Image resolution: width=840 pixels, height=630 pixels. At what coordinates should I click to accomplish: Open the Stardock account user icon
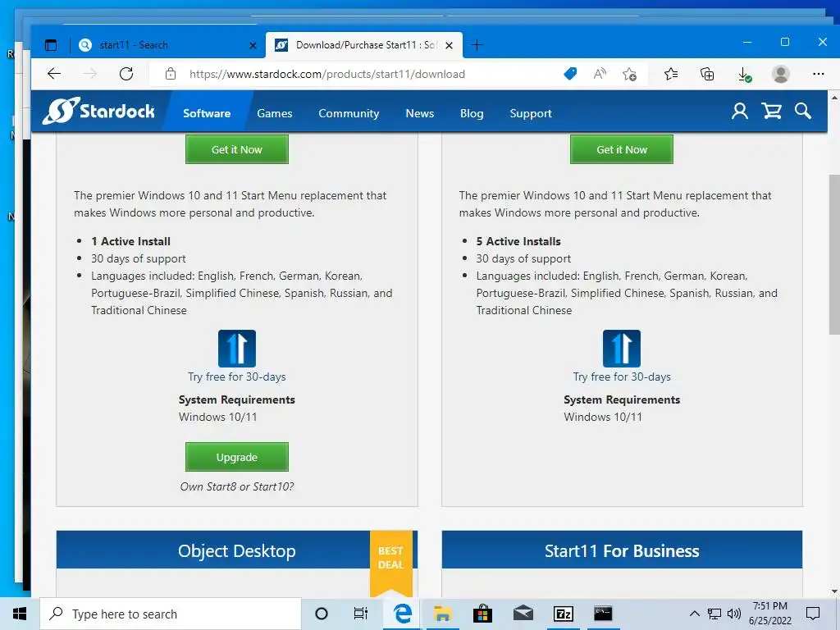point(740,112)
